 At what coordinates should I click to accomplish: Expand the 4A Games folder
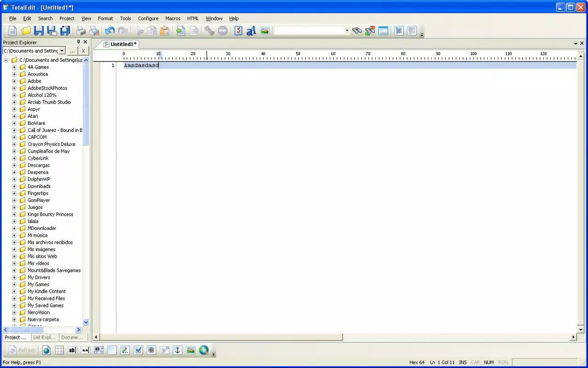(x=14, y=67)
